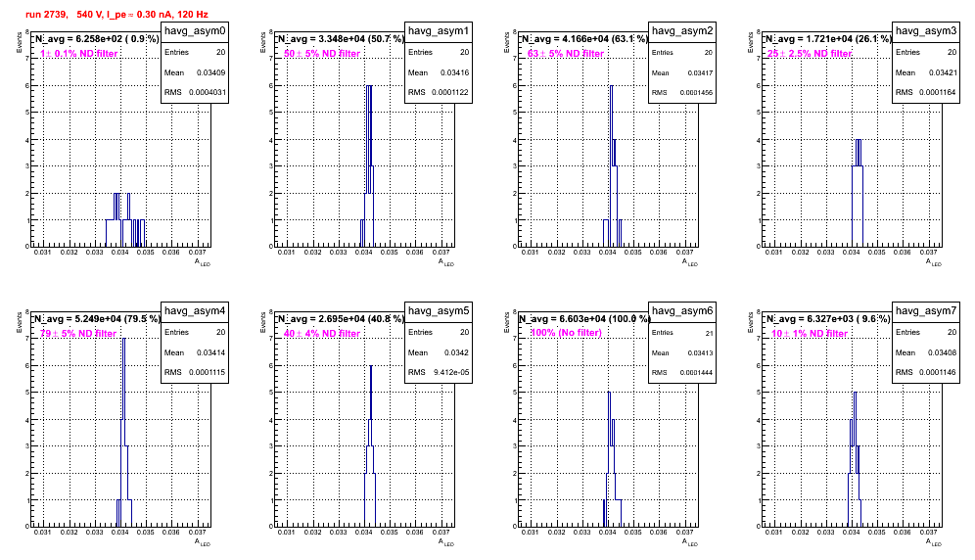Click the N_avg = 4.166e+04 label
Screen dimensions: 975x560
click(584, 38)
